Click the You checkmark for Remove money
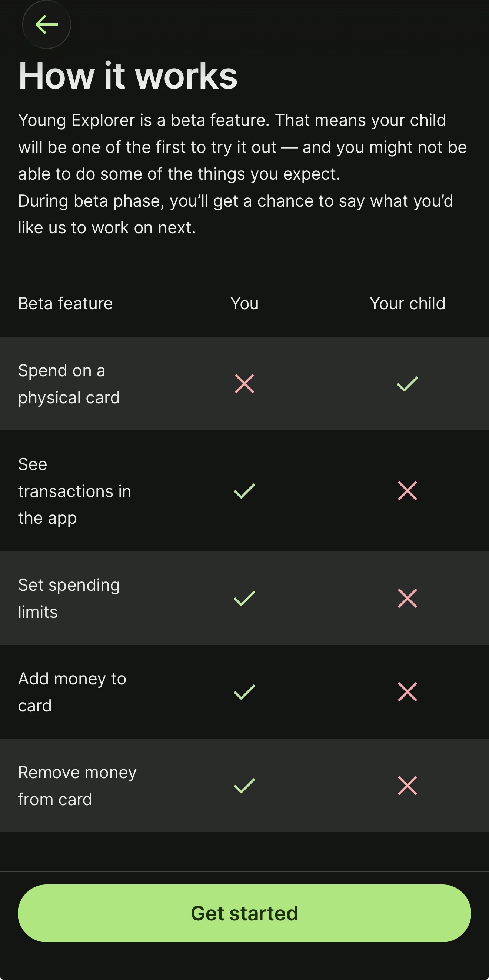The height and width of the screenshot is (980, 489). tap(244, 786)
